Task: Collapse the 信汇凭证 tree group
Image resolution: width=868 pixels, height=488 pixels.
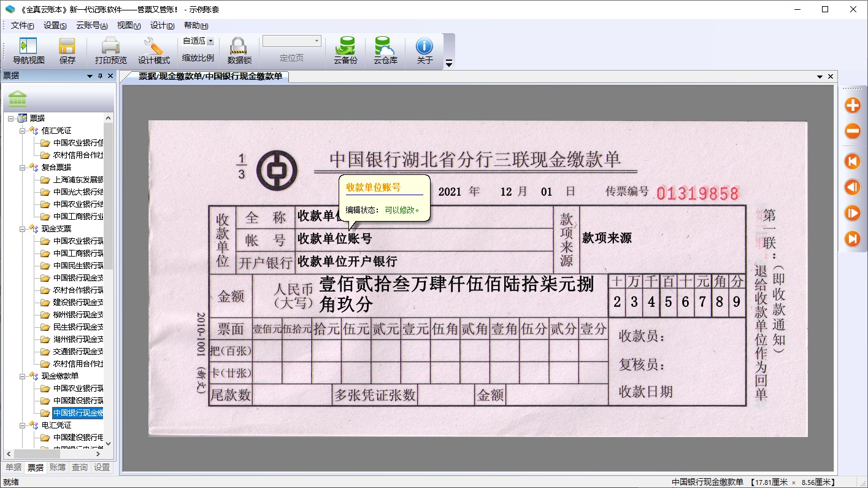Action: tap(23, 130)
